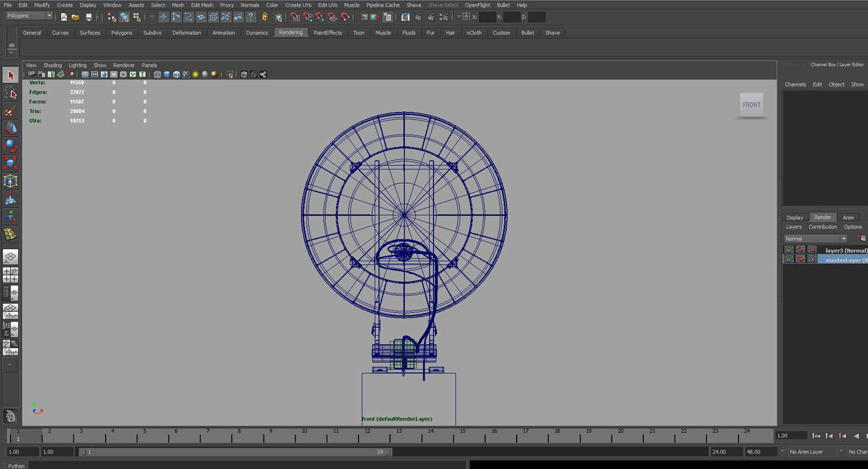Switch to the Anim layer tab

click(848, 217)
